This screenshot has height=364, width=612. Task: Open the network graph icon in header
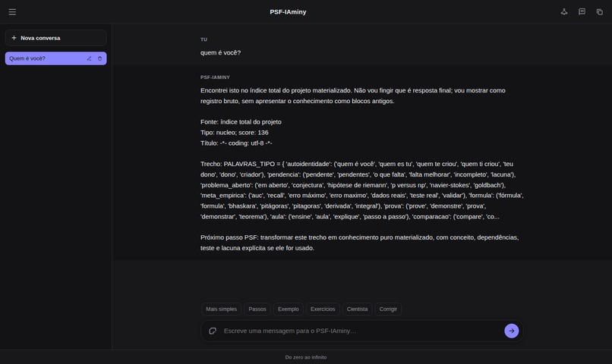[x=564, y=11]
